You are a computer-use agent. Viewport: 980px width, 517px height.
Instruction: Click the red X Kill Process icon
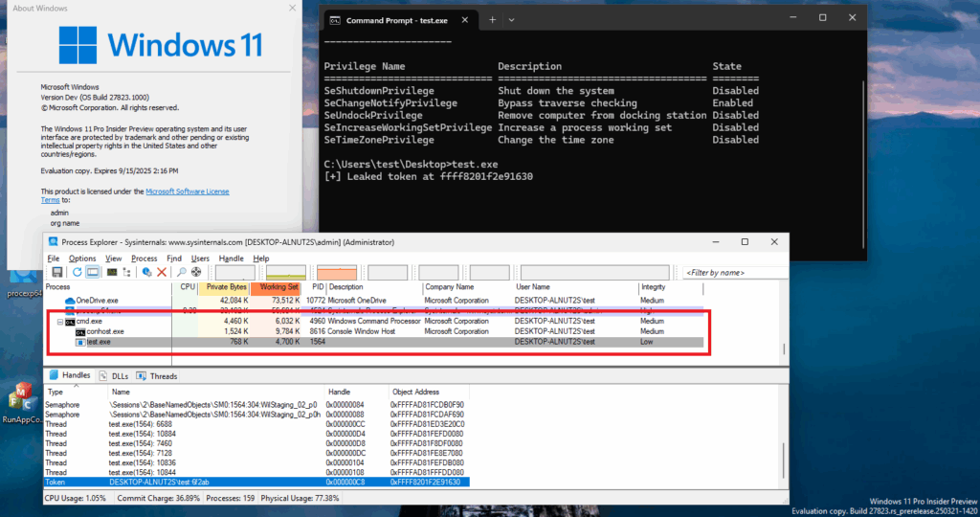coord(162,272)
